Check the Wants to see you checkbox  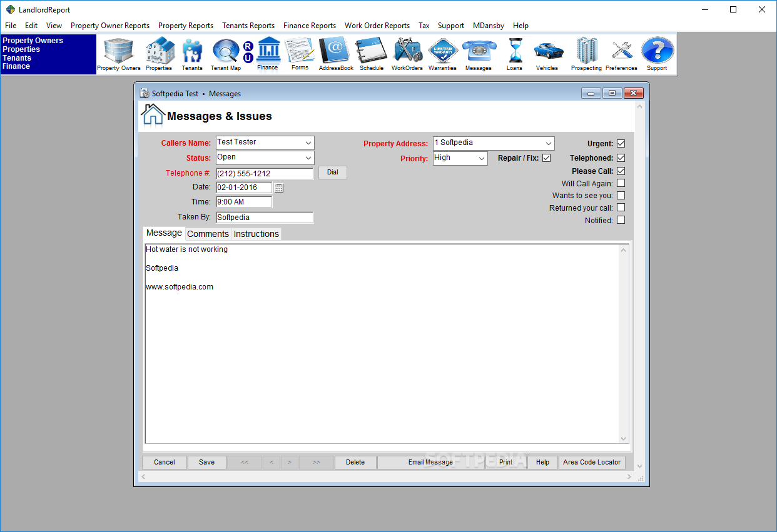621,195
